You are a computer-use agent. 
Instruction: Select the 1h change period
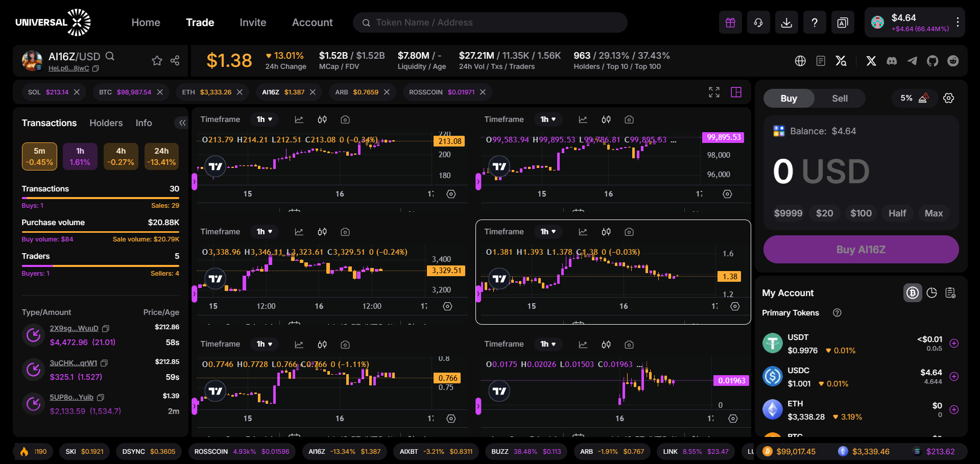click(x=80, y=156)
